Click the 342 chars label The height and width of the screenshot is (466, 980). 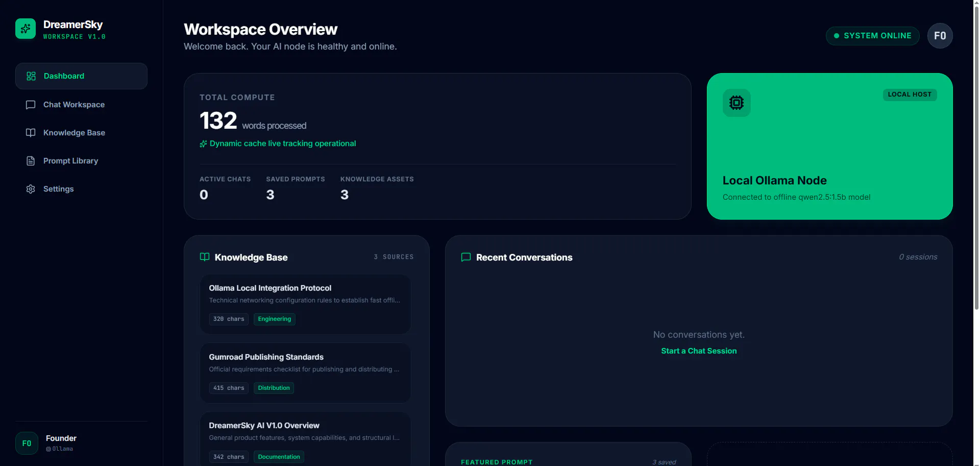tap(229, 457)
